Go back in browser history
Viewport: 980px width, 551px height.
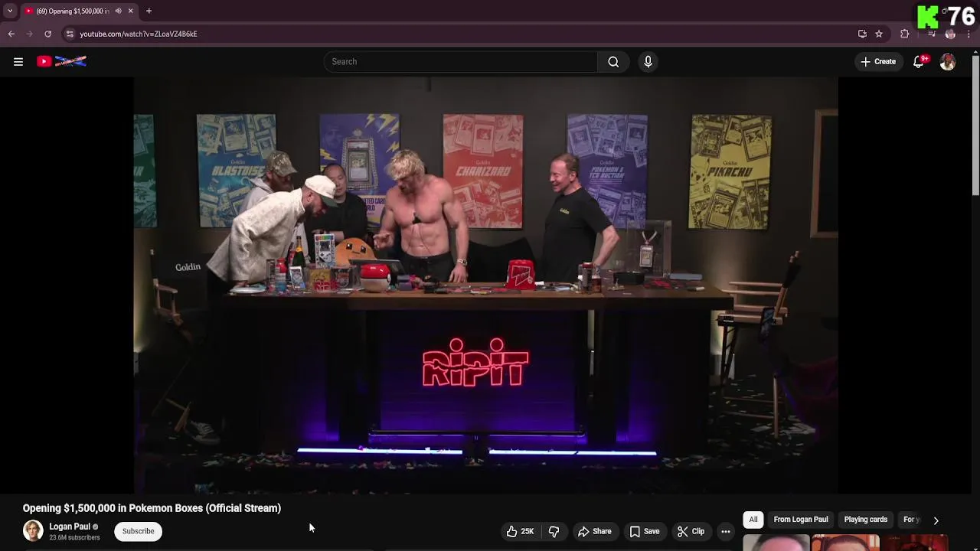[11, 34]
